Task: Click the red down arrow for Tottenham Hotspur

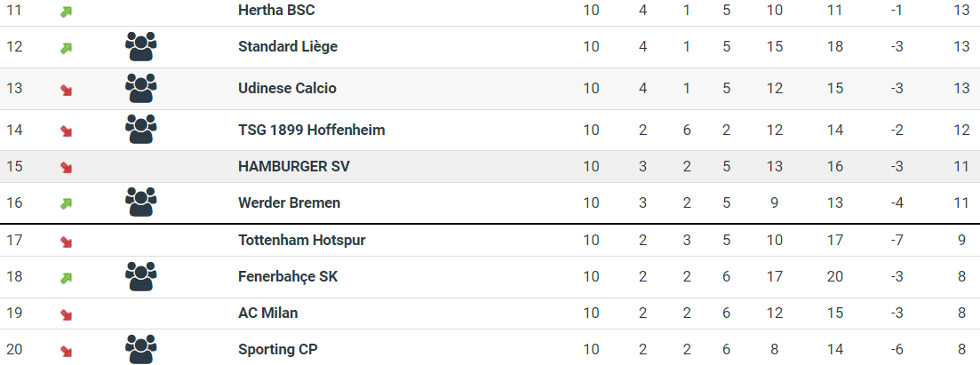Action: [67, 241]
